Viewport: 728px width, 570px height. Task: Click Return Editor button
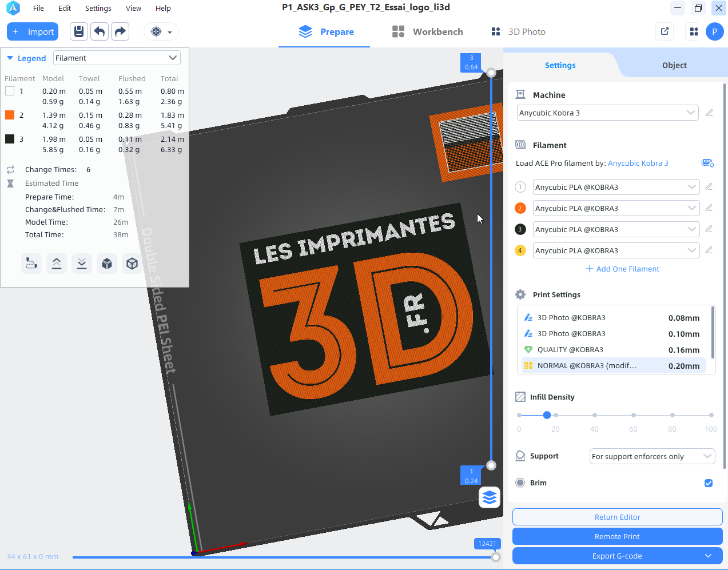click(x=617, y=517)
